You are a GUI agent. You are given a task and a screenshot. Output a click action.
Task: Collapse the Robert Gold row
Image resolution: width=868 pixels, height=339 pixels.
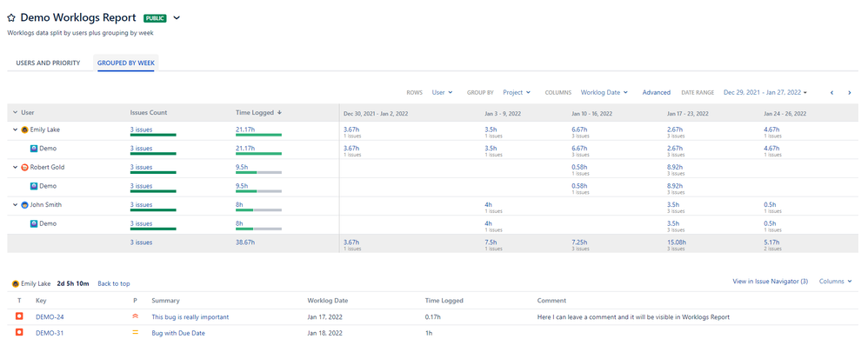pos(15,167)
